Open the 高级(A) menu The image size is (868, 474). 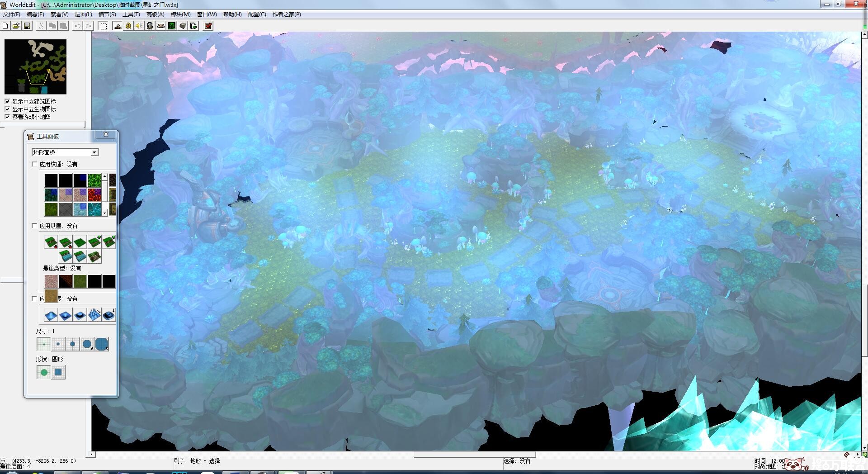[x=155, y=14]
